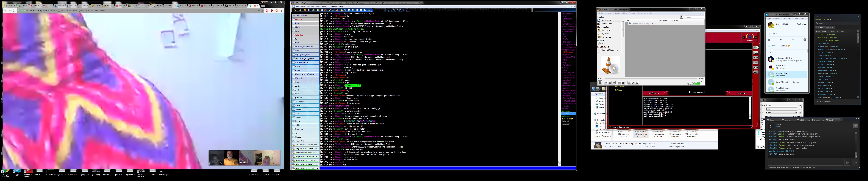Open dropdown arrow beside Weasel2Kill friend
868x181 pixels.
point(839,37)
